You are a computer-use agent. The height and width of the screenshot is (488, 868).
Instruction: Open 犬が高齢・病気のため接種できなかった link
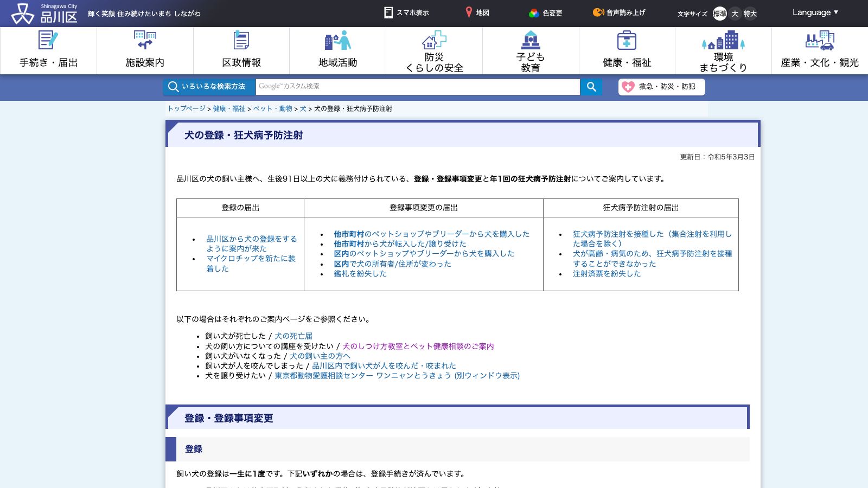(x=653, y=259)
